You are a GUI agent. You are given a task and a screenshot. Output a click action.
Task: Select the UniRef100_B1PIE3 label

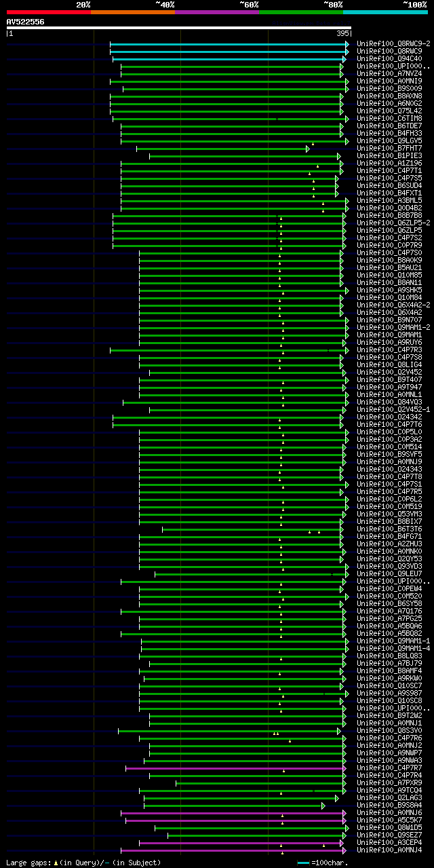point(390,155)
